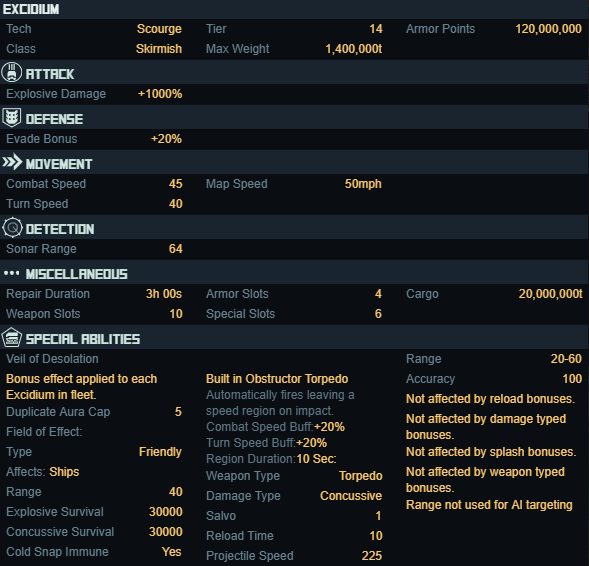589x566 pixels.
Task: Click the Scourge tech value
Action: (159, 29)
